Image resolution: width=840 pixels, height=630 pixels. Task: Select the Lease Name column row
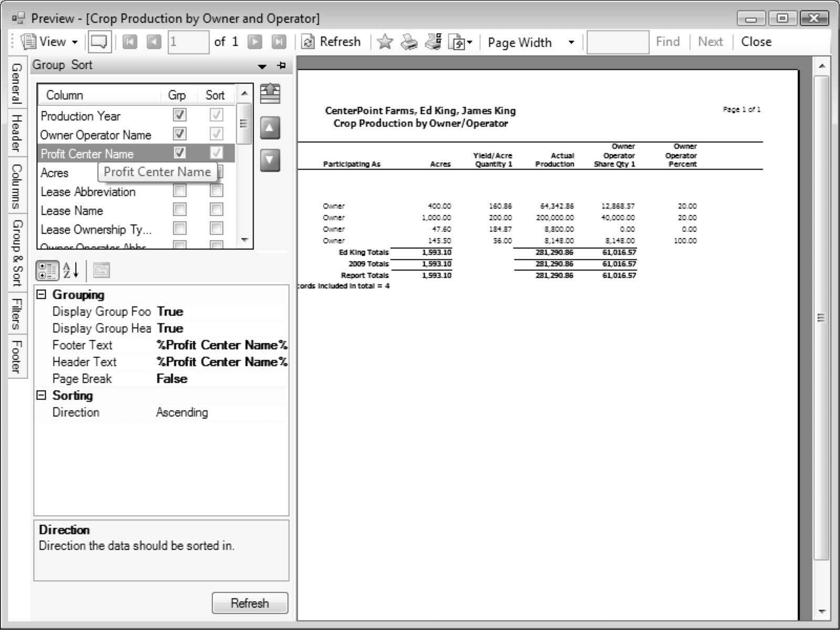pos(136,211)
